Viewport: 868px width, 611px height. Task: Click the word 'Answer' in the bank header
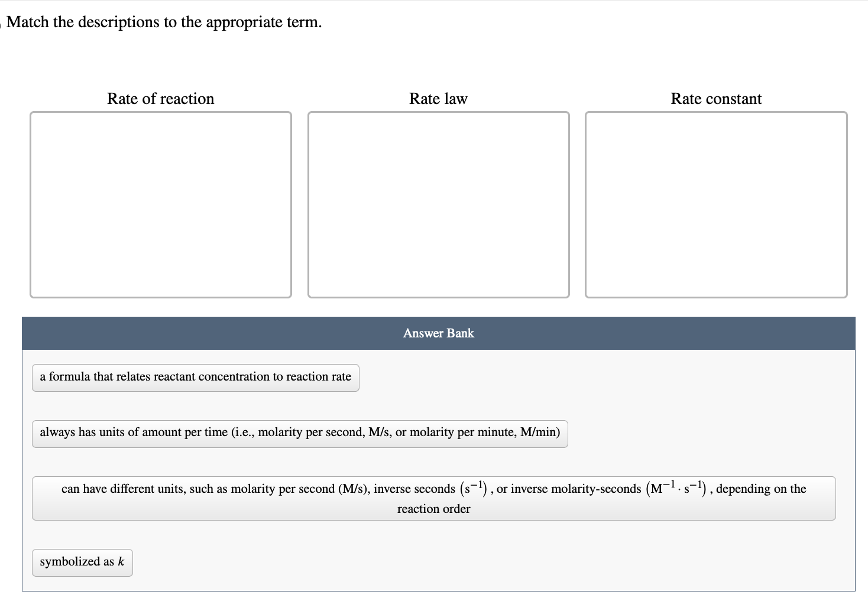tap(423, 333)
